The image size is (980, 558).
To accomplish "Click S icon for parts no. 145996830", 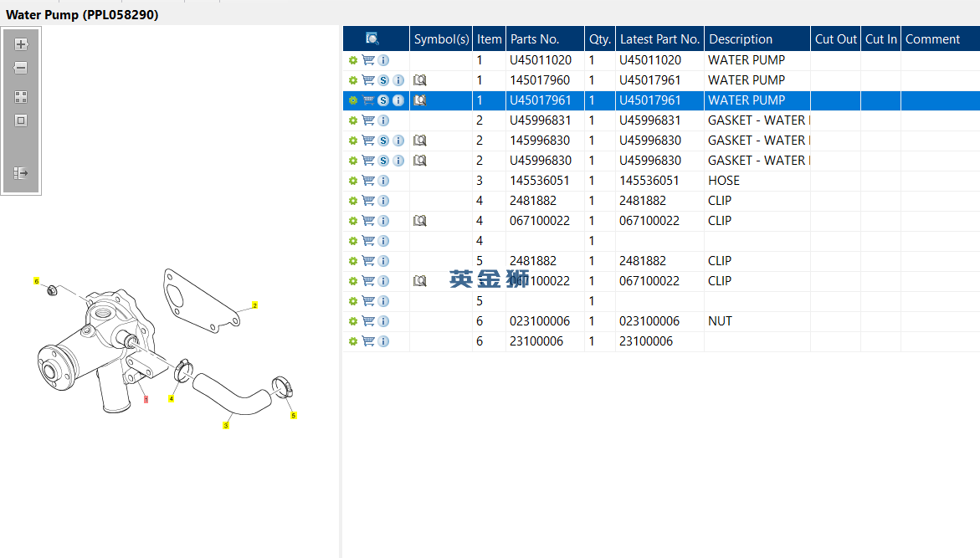I will tap(384, 141).
